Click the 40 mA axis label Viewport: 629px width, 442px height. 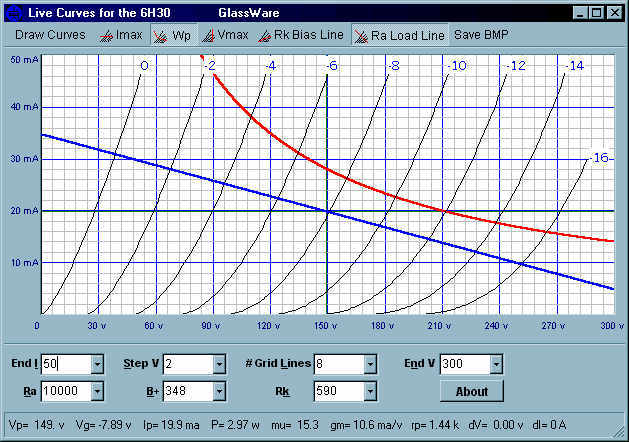24,107
